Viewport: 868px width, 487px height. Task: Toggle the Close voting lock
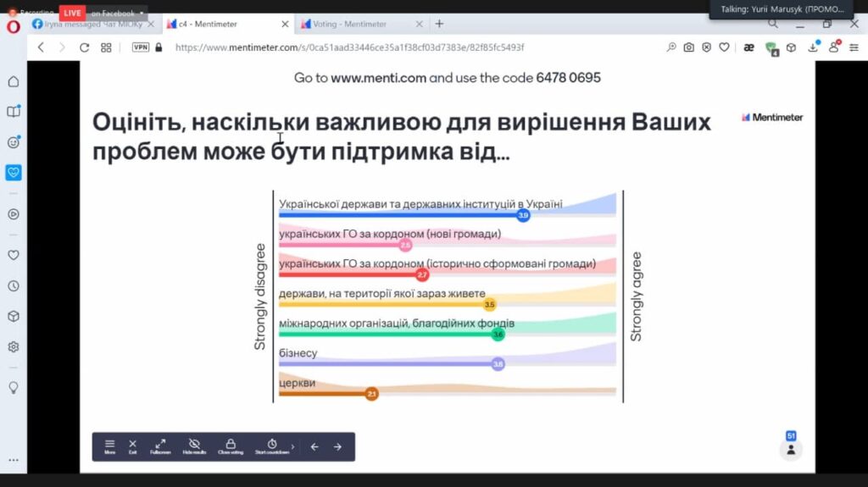point(230,446)
